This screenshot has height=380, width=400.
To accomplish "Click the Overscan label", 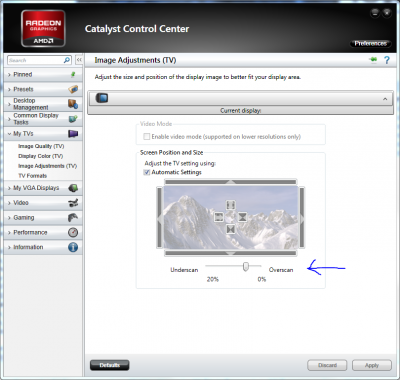I will point(281,270).
